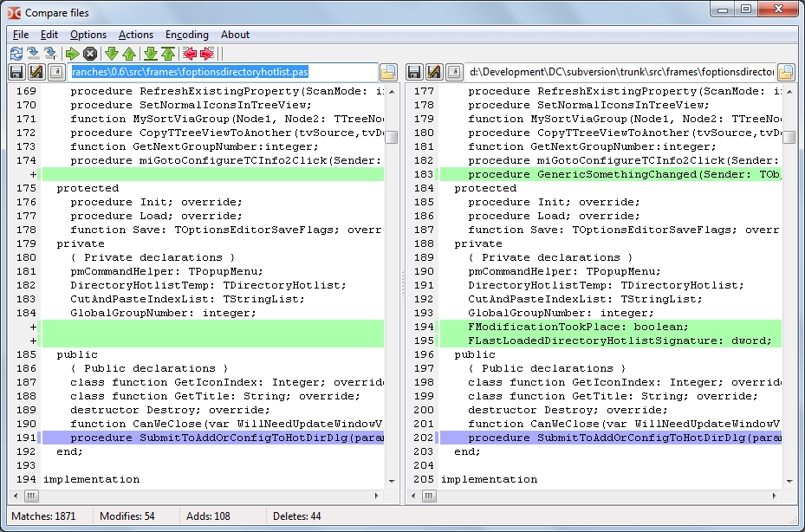
Task: Go to first difference (overlined up arrow)
Action: (168, 54)
